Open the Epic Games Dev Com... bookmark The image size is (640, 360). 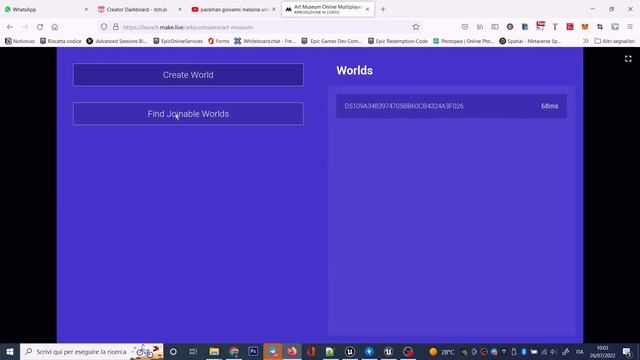click(x=331, y=41)
